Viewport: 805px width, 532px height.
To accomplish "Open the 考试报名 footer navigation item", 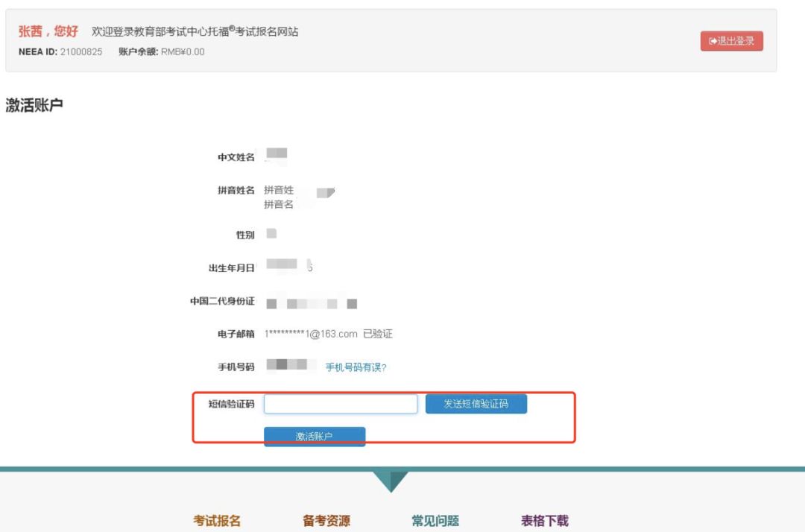I will pos(215,520).
